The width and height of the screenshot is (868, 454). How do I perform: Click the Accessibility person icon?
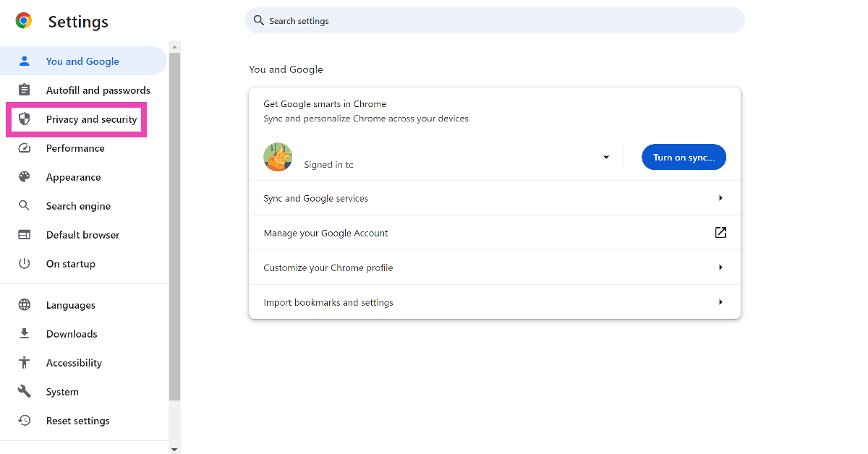coord(25,363)
